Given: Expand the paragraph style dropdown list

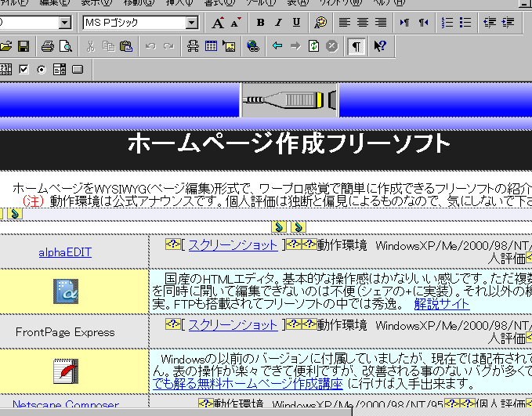Looking at the screenshot, I should (64, 23).
